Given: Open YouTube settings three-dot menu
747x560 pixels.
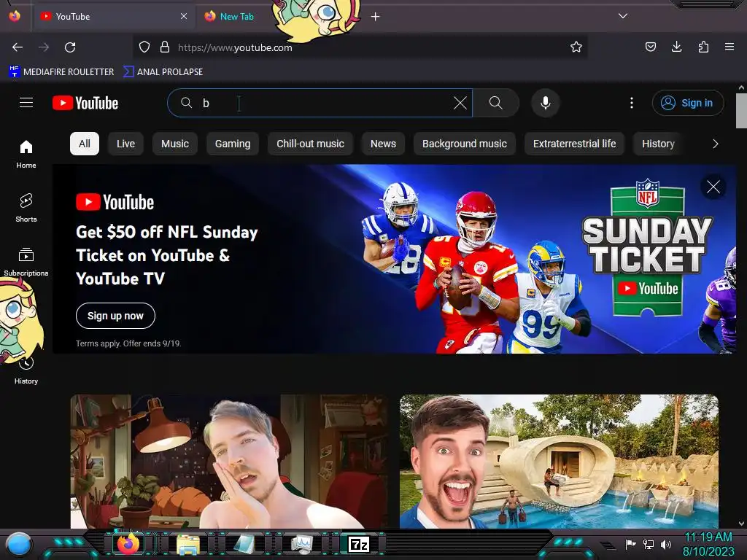Looking at the screenshot, I should point(632,103).
